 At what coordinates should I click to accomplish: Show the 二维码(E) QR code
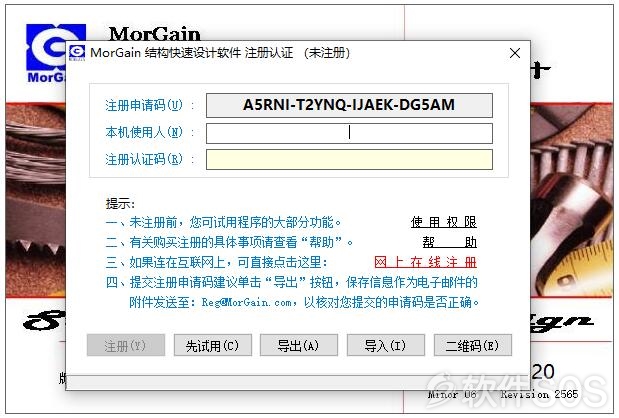[x=473, y=345]
